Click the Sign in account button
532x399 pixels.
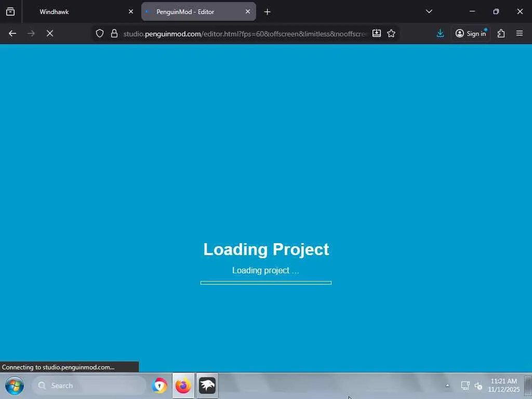point(471,33)
